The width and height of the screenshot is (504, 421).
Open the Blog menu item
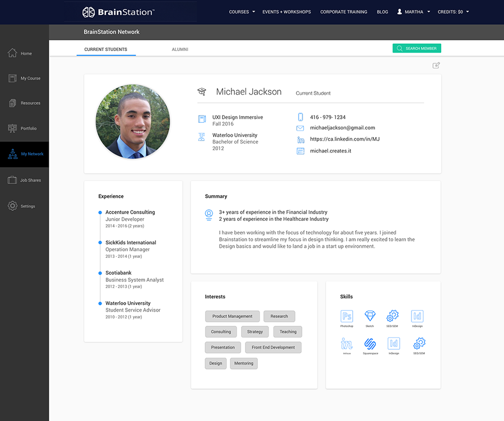(x=382, y=12)
